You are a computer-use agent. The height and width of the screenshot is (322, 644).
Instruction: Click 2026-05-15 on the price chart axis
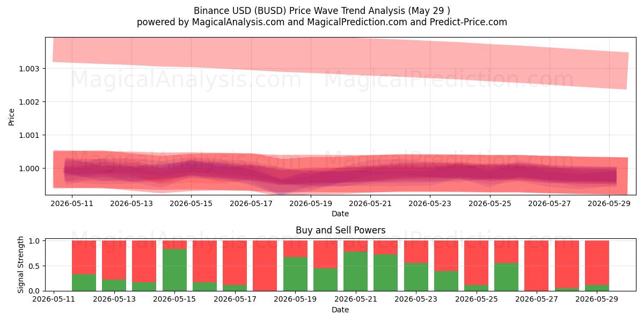click(x=191, y=203)
